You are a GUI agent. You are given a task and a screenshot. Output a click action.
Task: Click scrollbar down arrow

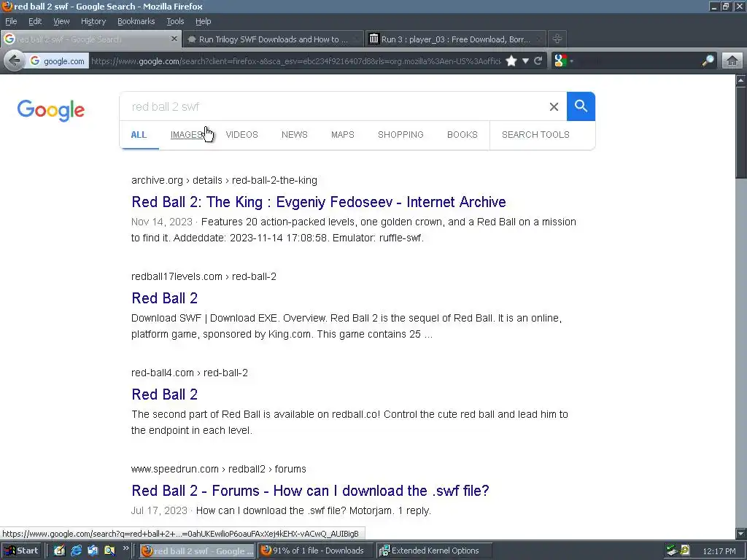(741, 533)
